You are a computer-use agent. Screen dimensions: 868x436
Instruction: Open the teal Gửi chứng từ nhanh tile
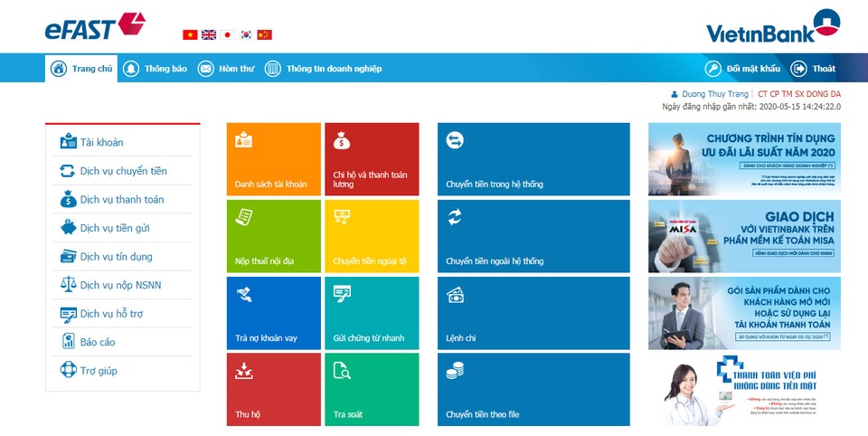coord(372,314)
